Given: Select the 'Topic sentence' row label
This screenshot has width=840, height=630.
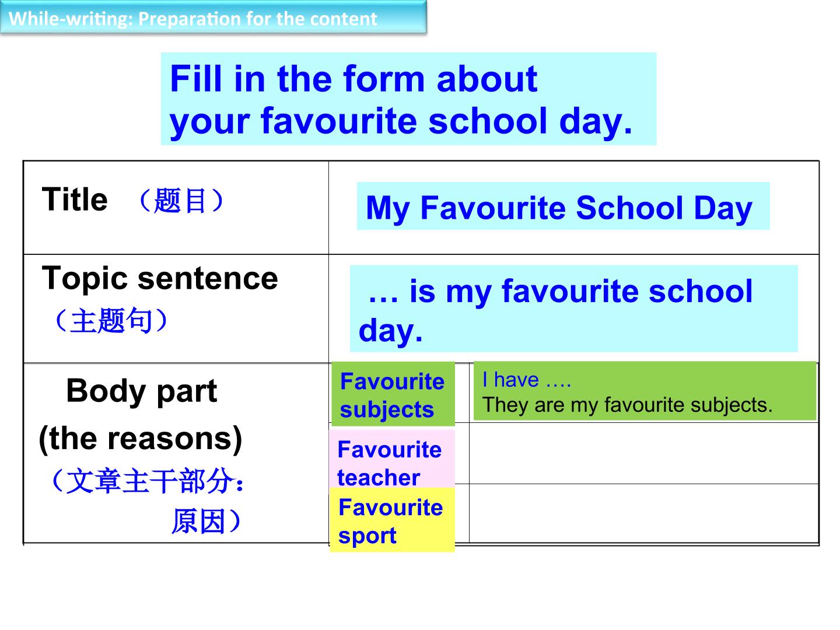Looking at the screenshot, I should 160,278.
